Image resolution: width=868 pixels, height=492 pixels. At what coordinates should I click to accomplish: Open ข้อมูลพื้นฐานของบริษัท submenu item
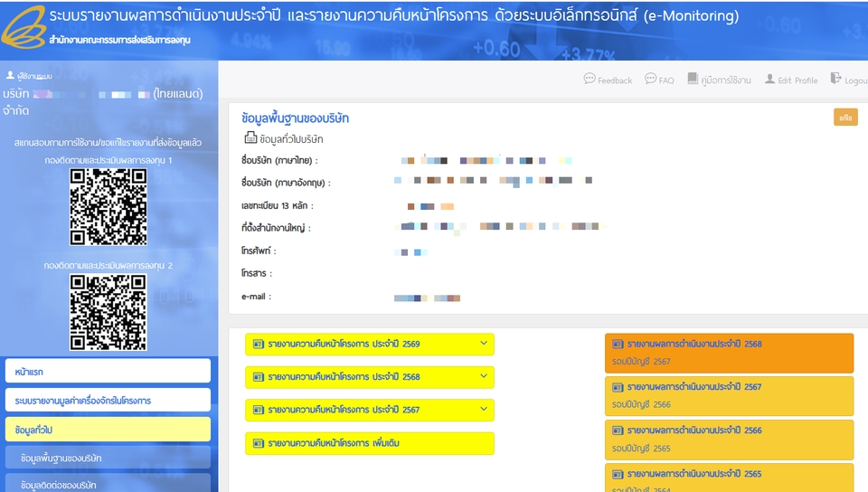click(x=108, y=458)
